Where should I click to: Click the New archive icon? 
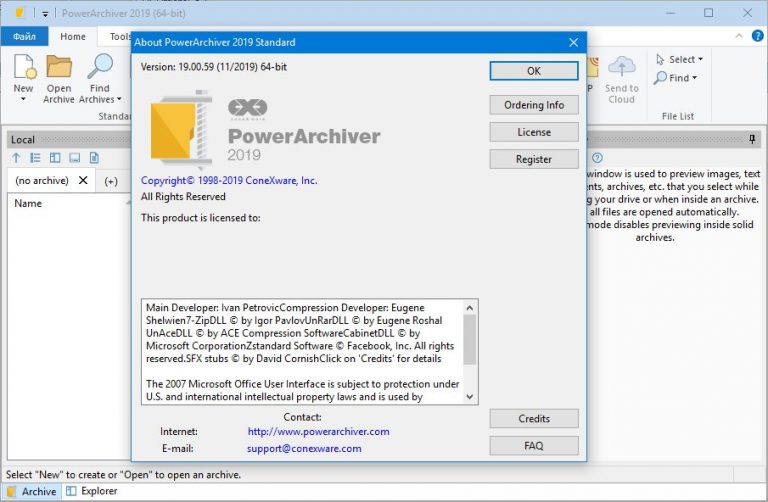coord(24,67)
